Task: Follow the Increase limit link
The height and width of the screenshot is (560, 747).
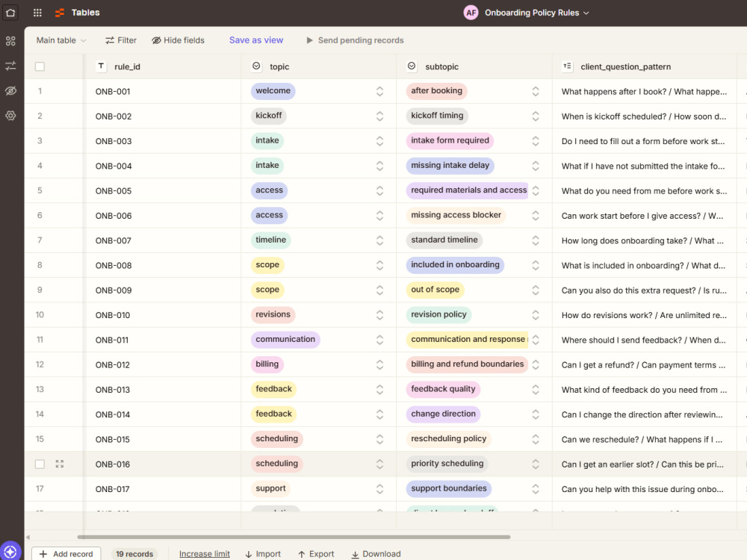Action: coord(205,554)
